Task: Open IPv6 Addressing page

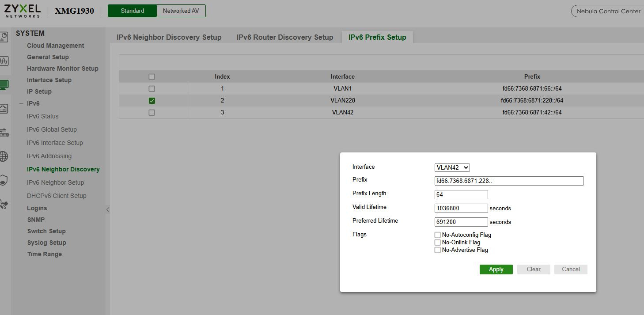Action: tap(49, 156)
